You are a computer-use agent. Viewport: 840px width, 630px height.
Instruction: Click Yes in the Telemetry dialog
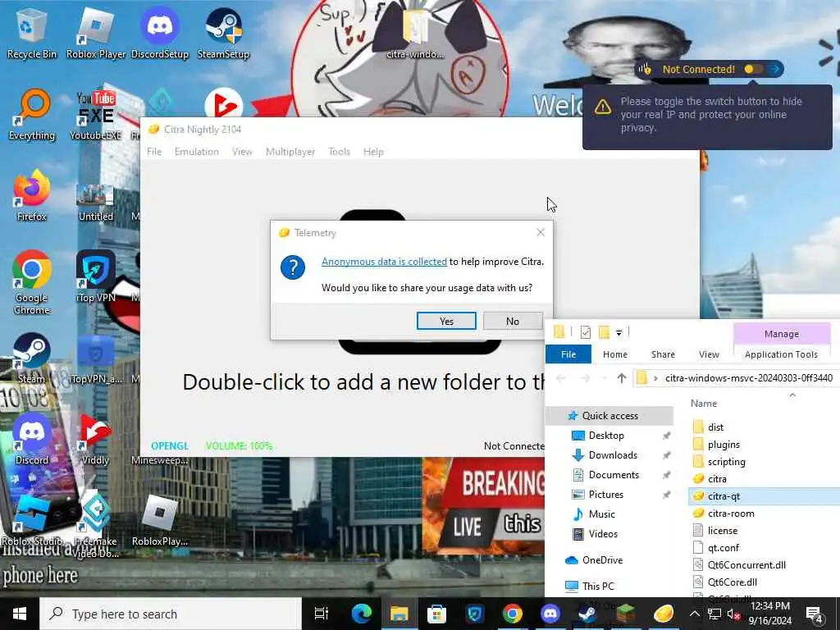[x=446, y=321]
